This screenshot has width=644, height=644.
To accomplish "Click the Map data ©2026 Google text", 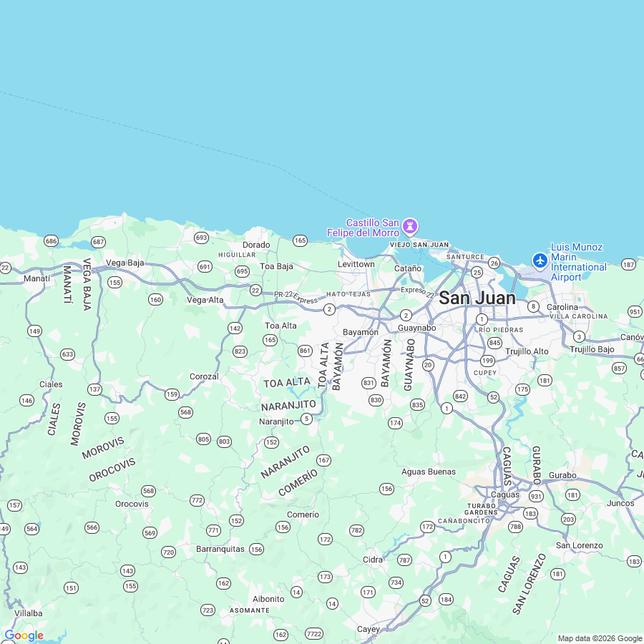I will click(600, 639).
